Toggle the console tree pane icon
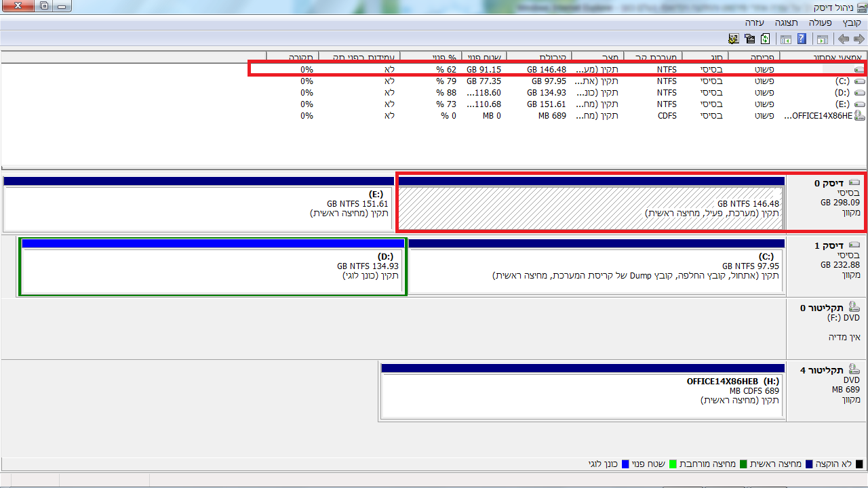 click(x=823, y=39)
